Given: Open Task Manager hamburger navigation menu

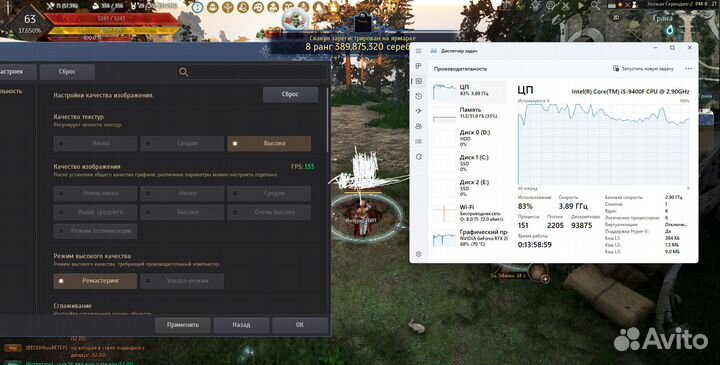Looking at the screenshot, I should tap(418, 51).
